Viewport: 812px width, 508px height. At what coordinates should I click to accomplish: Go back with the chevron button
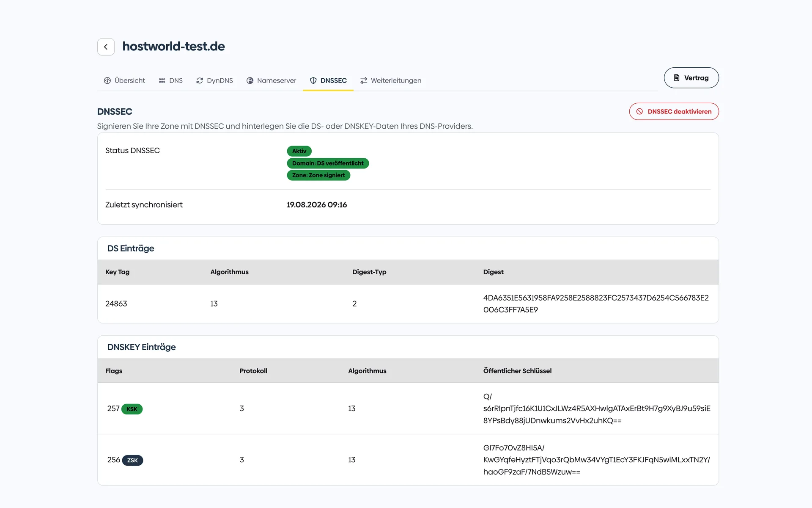(106, 47)
